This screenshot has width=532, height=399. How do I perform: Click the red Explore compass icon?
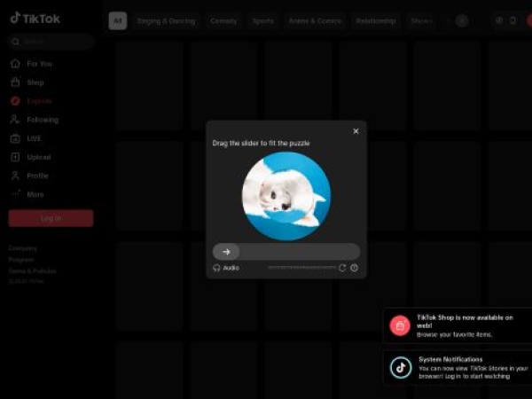tap(15, 101)
